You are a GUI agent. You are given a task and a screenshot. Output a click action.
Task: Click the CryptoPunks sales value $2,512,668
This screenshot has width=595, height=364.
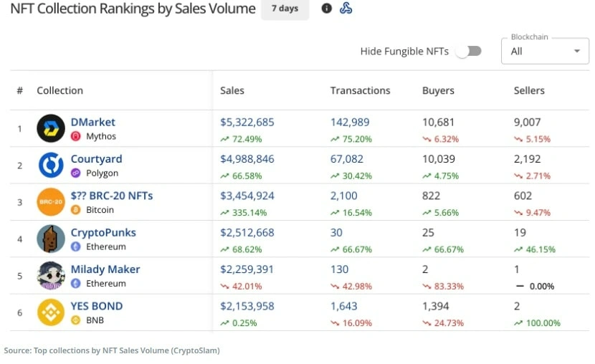[247, 232]
